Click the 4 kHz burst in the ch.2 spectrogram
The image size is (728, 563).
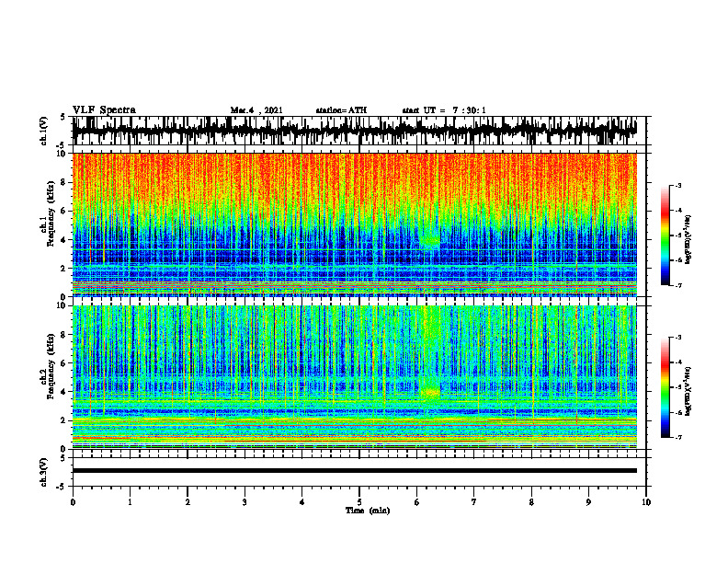[430, 393]
